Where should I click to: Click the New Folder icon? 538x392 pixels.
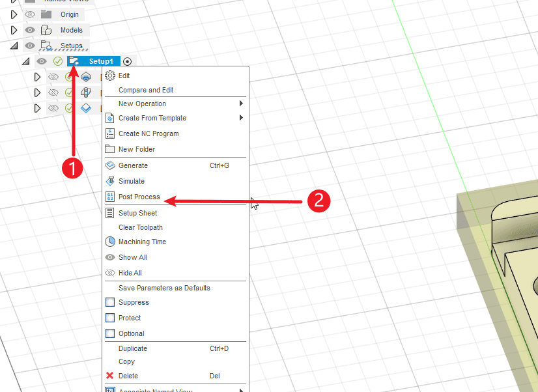pyautogui.click(x=109, y=149)
